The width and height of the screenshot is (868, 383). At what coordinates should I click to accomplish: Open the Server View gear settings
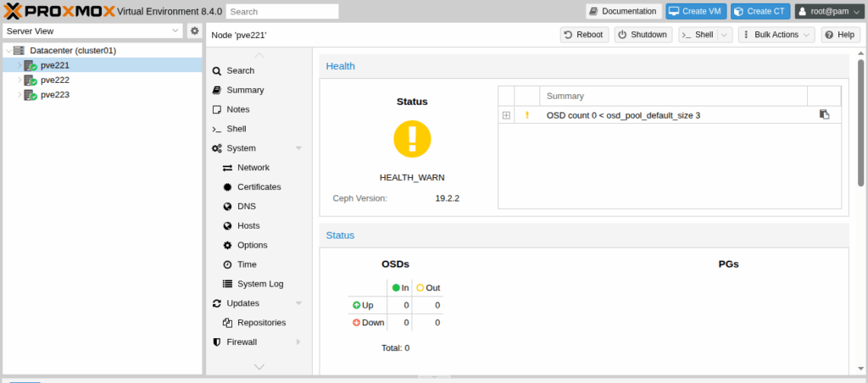[194, 31]
